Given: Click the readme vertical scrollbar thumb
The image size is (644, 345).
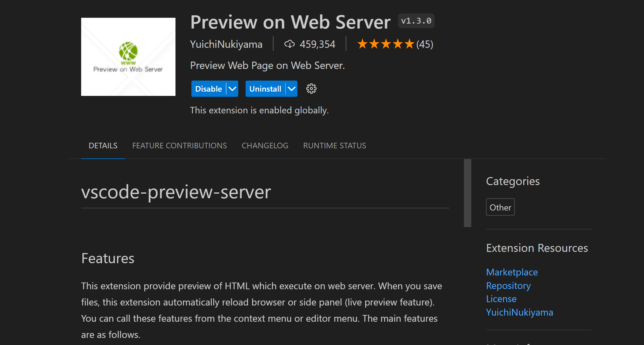Looking at the screenshot, I should 467,193.
